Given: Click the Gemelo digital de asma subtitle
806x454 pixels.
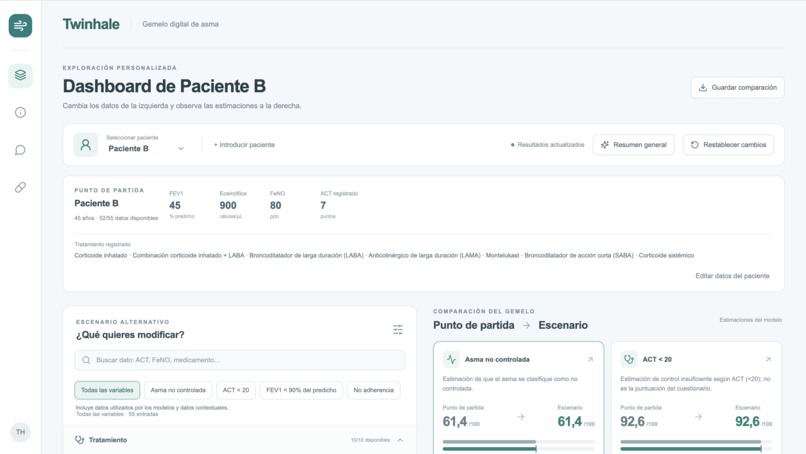Looking at the screenshot, I should point(180,24).
